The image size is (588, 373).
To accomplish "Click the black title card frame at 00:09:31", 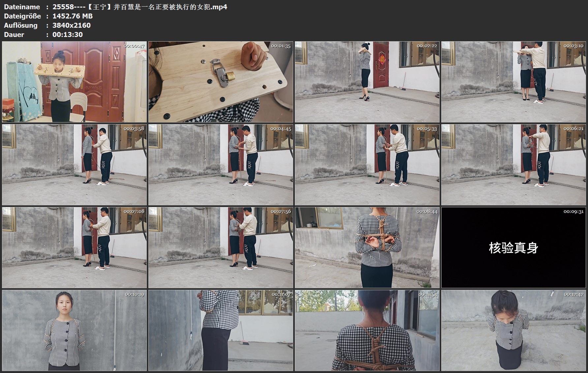I will point(513,248).
